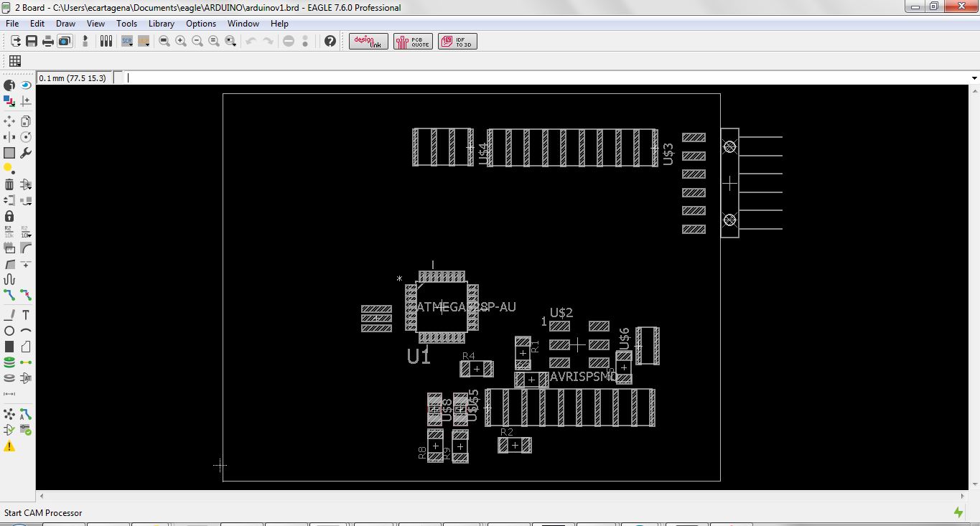The width and height of the screenshot is (980, 526).
Task: Open the View menu
Action: [x=95, y=24]
